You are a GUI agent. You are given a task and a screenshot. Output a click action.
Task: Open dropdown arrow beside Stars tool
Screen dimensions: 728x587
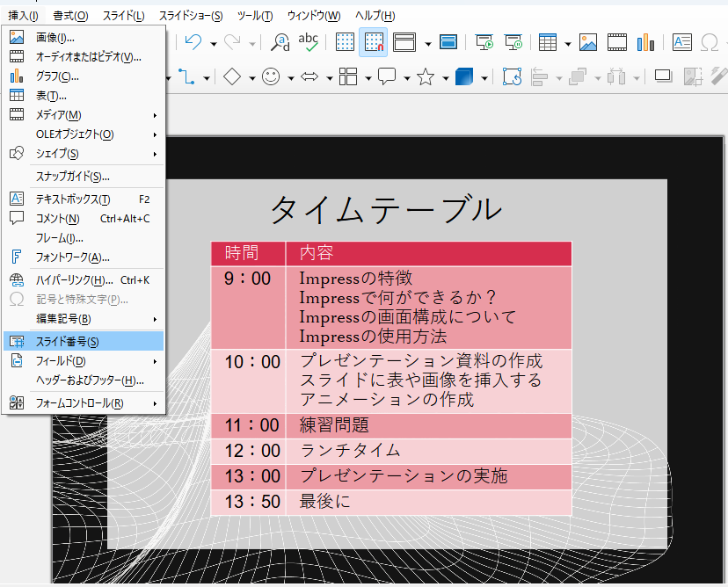(446, 78)
